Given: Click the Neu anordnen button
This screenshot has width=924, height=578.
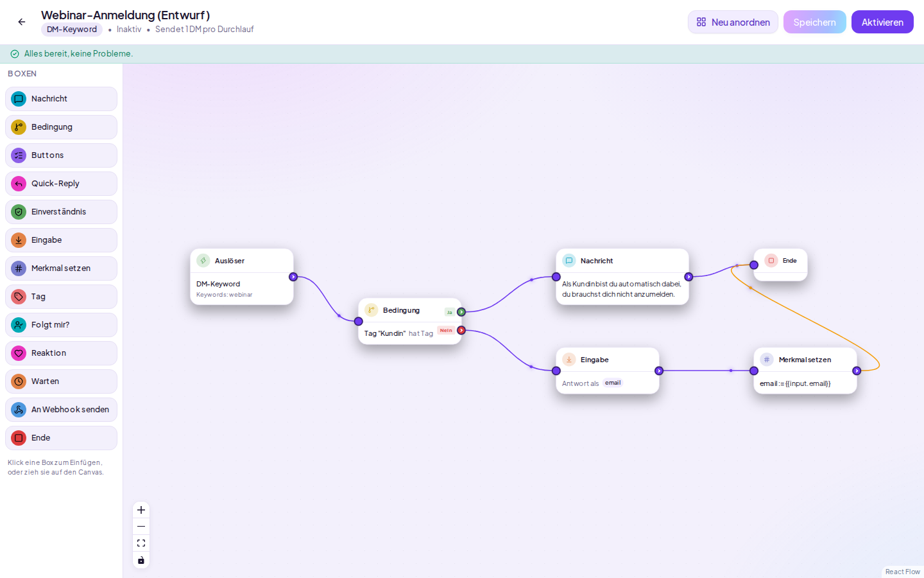Looking at the screenshot, I should (x=733, y=22).
